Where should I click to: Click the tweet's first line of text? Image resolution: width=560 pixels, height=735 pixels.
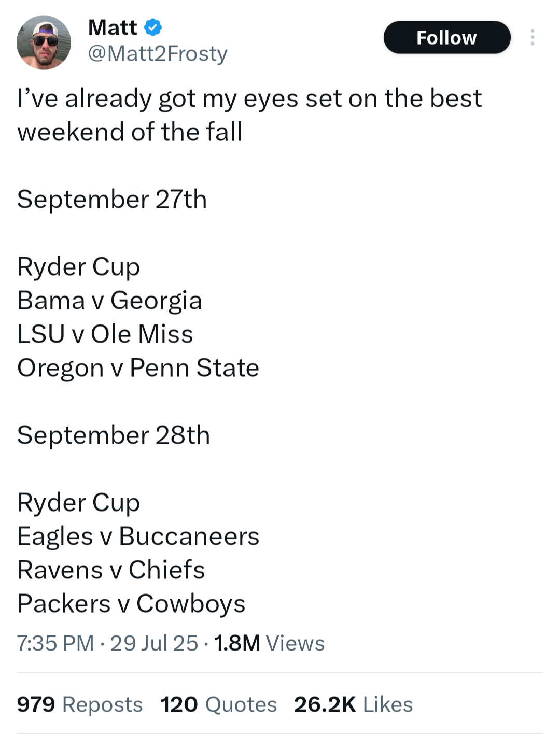click(x=249, y=98)
